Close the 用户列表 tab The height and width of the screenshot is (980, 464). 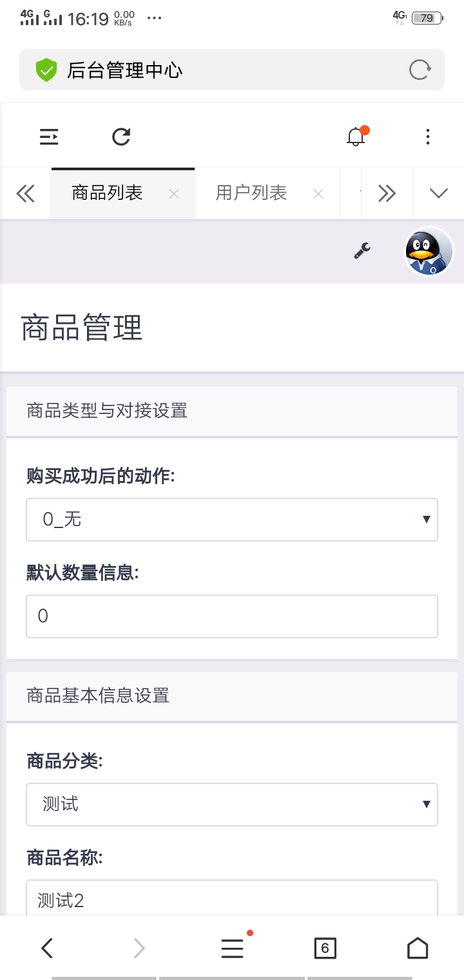click(x=318, y=193)
